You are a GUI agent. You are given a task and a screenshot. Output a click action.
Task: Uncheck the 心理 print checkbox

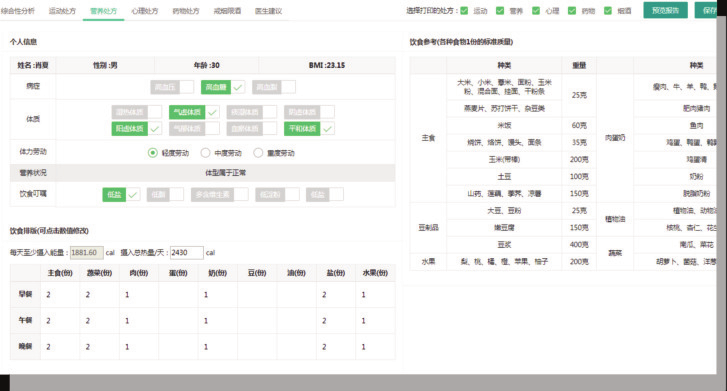coord(536,11)
